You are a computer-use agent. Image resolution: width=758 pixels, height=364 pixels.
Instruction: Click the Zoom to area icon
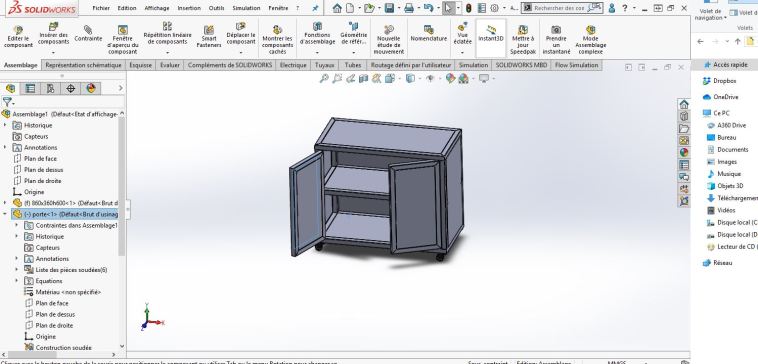[x=337, y=78]
